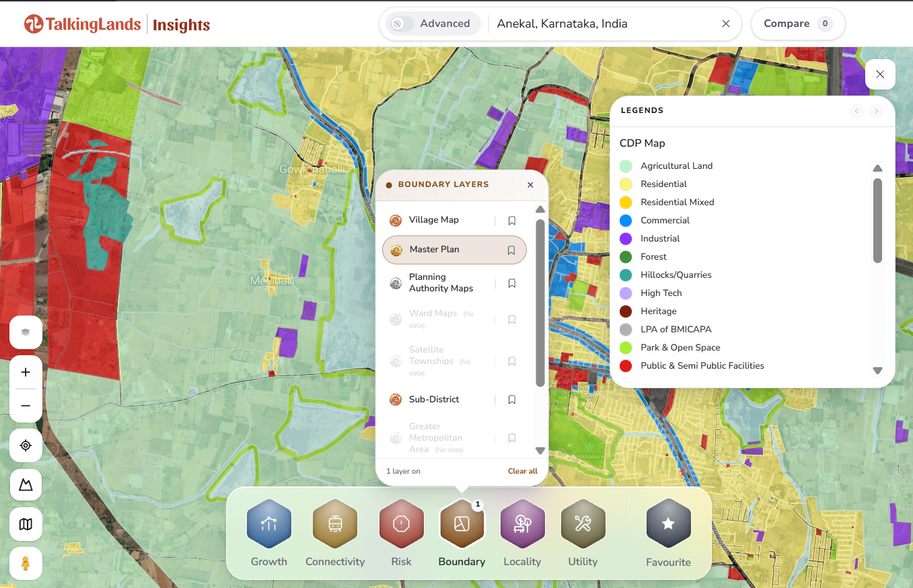Click the legend list scroll-up arrow
The image size is (913, 588).
click(x=877, y=168)
